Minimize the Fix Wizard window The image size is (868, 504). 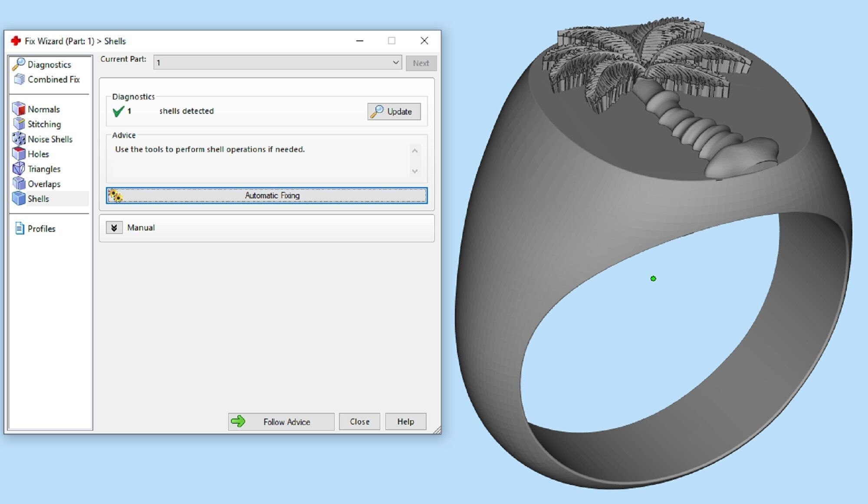click(x=360, y=41)
